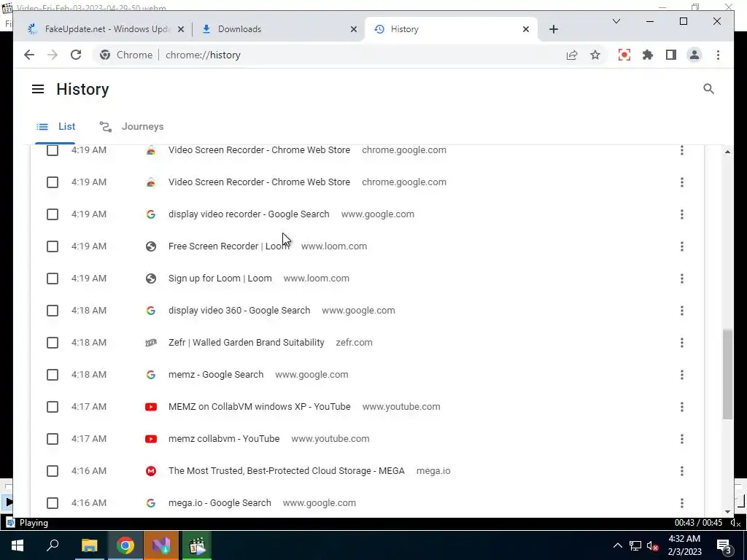Select the List view tab
Viewport: 747px width, 560px height.
click(55, 127)
